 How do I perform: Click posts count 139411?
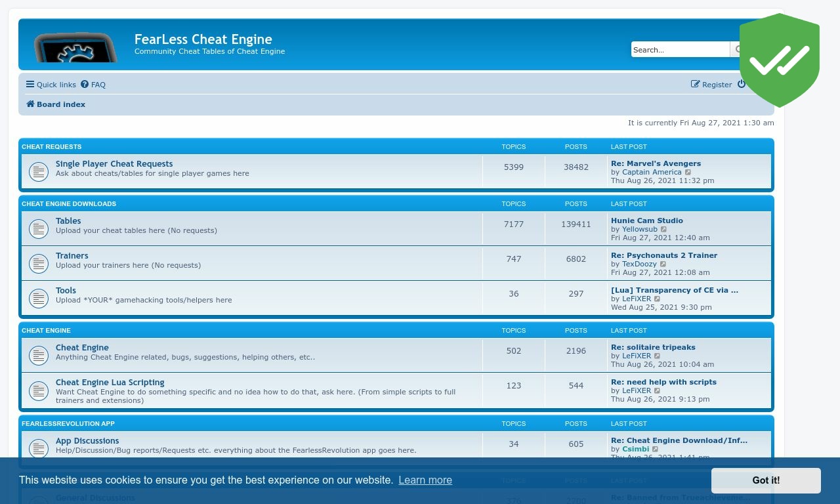tap(576, 224)
